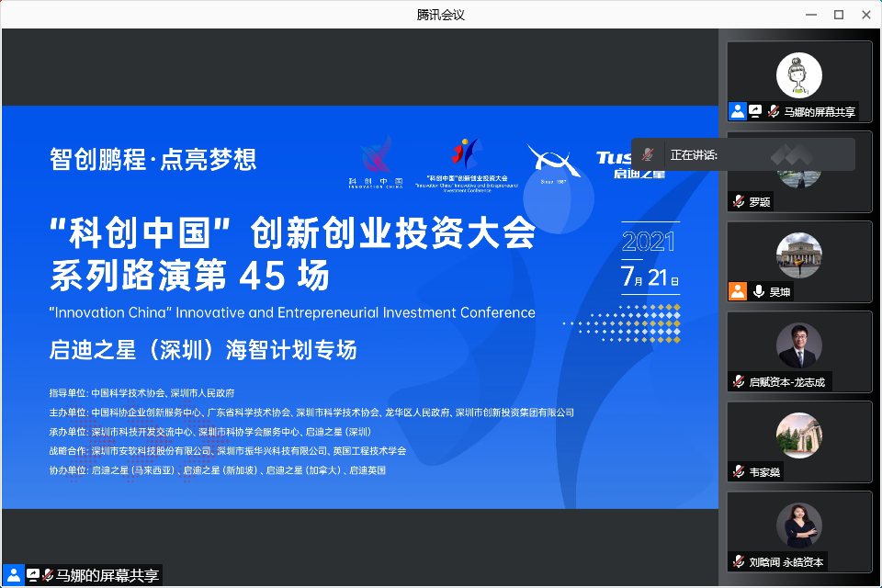Click the muted mic icon on 马娜's participant tile
This screenshot has width=882, height=588.
coord(774,111)
